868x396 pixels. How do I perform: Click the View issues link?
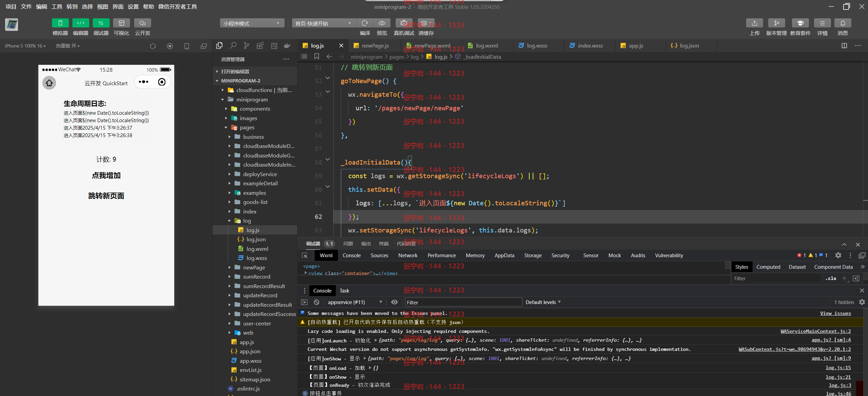click(835, 313)
